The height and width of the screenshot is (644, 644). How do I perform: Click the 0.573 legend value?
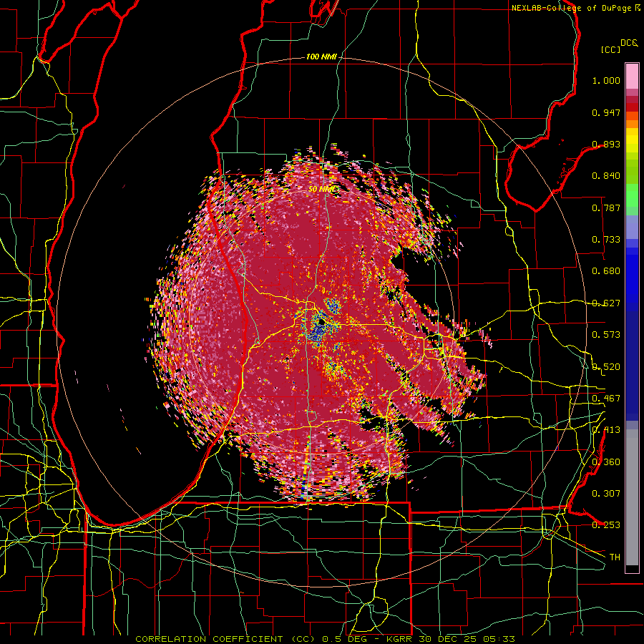point(606,335)
